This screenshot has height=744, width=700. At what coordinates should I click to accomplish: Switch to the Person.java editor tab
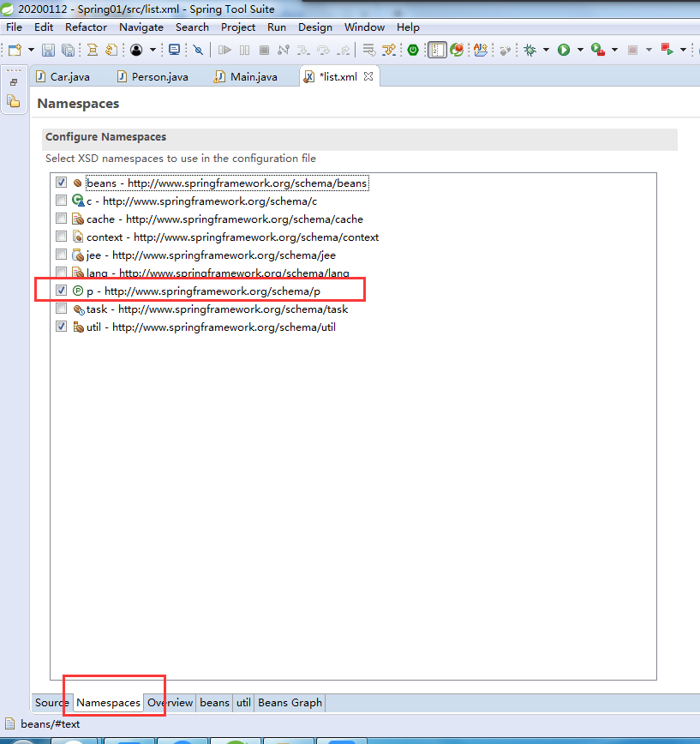153,77
